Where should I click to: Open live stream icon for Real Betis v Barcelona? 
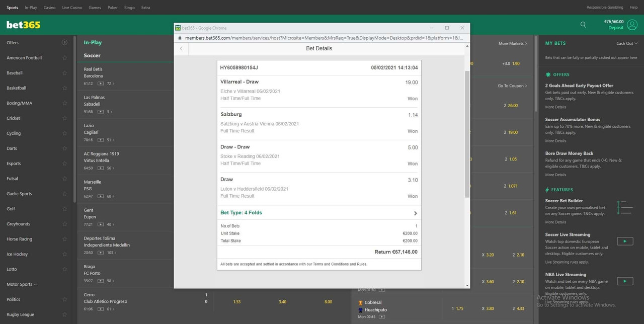(101, 84)
